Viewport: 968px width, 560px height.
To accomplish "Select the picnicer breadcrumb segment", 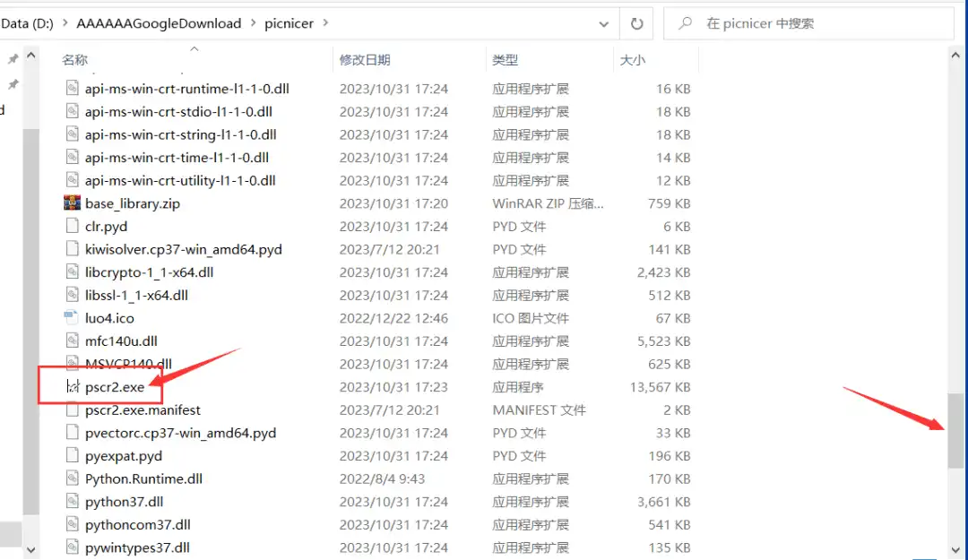I will [x=289, y=23].
